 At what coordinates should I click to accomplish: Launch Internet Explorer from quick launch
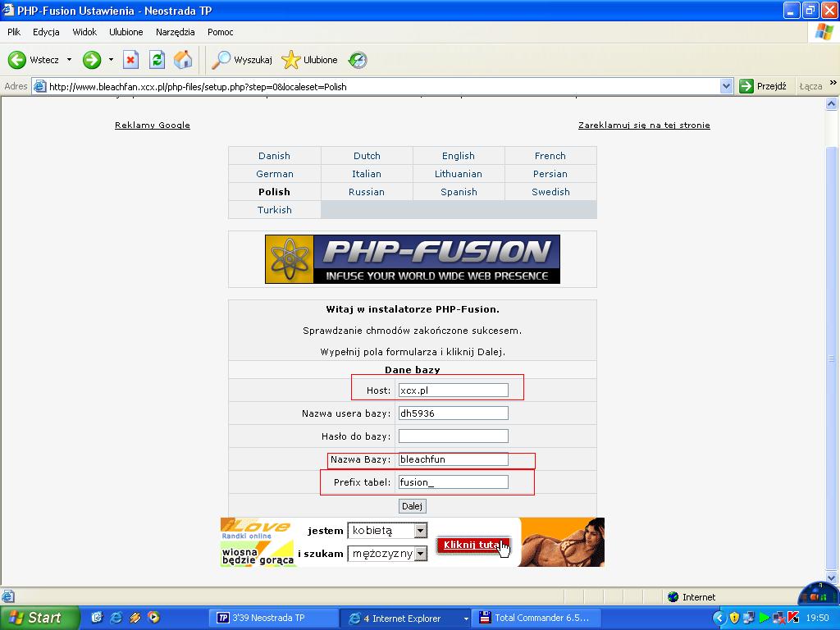point(116,618)
